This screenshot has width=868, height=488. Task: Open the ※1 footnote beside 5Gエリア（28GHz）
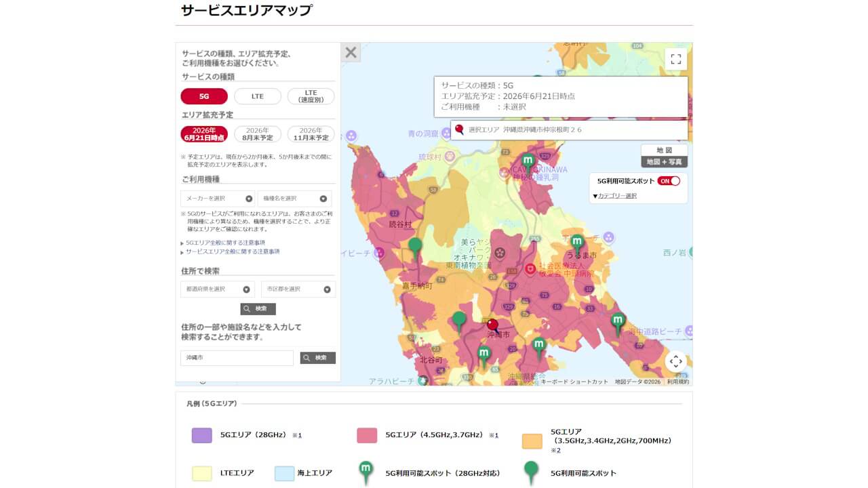point(296,436)
